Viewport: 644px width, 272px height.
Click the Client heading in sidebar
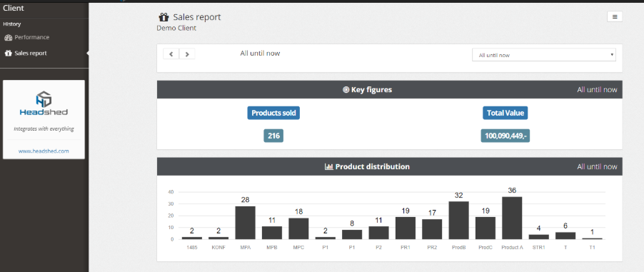click(x=14, y=8)
